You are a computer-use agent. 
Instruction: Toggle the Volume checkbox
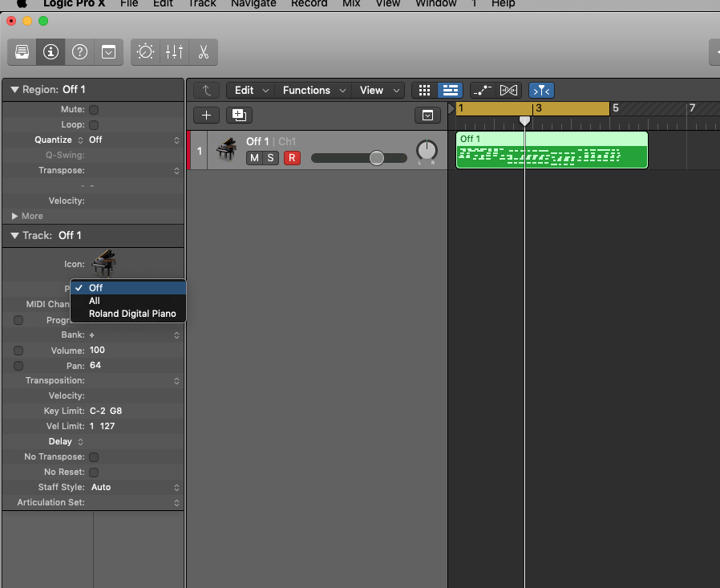click(18, 351)
